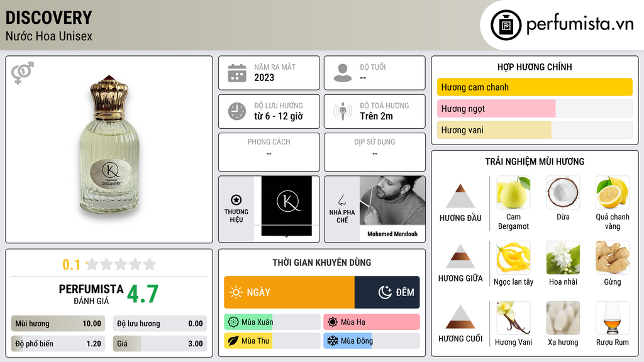Viewport: 644px width, 362px height.
Task: Click the Dịp sử dụng occasion box
Action: [x=375, y=152]
